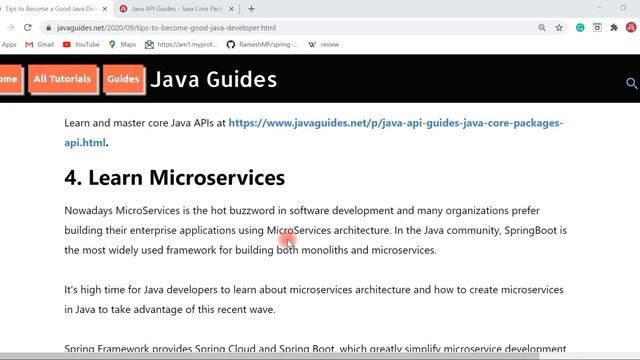This screenshot has width=640, height=360.
Task: Open the Apps bookmark shortcut
Action: tap(9, 44)
